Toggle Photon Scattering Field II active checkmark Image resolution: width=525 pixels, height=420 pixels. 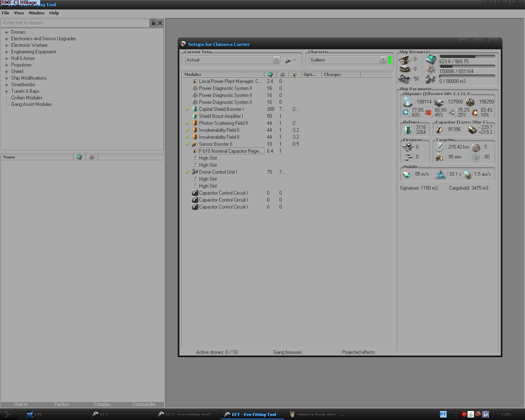[187, 123]
